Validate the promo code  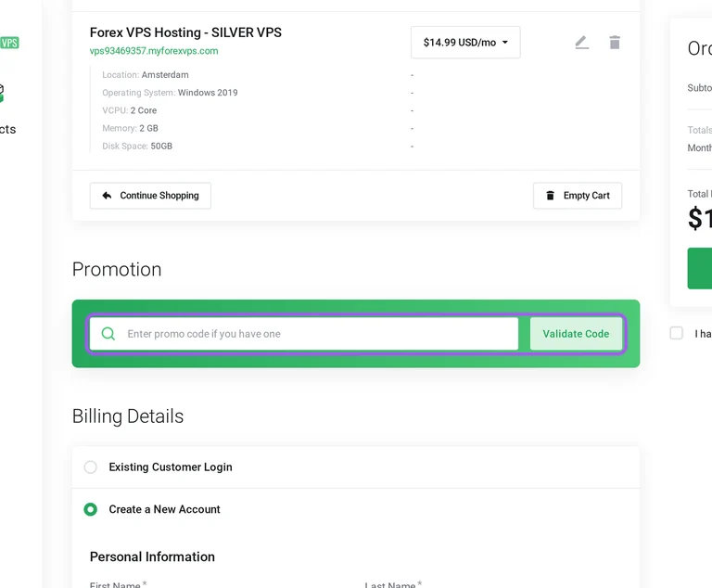[x=576, y=334]
